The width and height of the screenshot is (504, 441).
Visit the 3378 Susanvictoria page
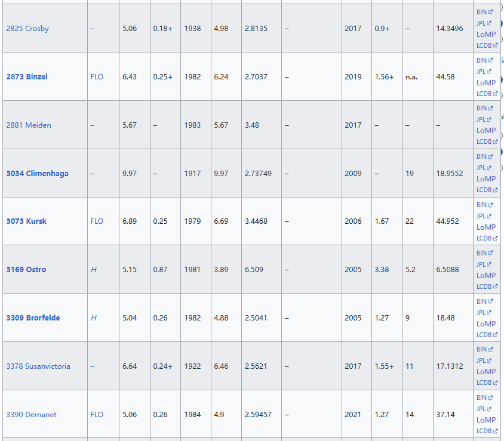tap(38, 366)
